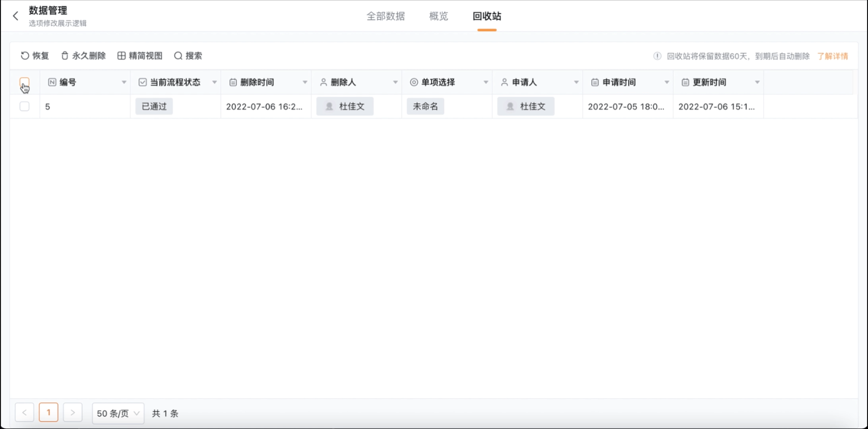Open the 编号 column dropdown arrow
This screenshot has height=429, width=868.
[124, 82]
